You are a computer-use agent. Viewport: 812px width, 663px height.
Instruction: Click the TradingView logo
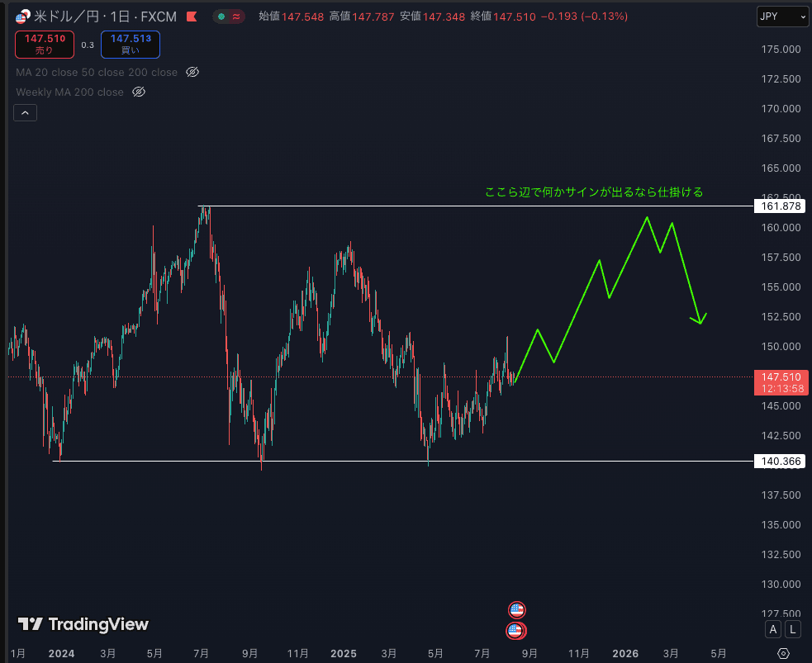coord(83,624)
